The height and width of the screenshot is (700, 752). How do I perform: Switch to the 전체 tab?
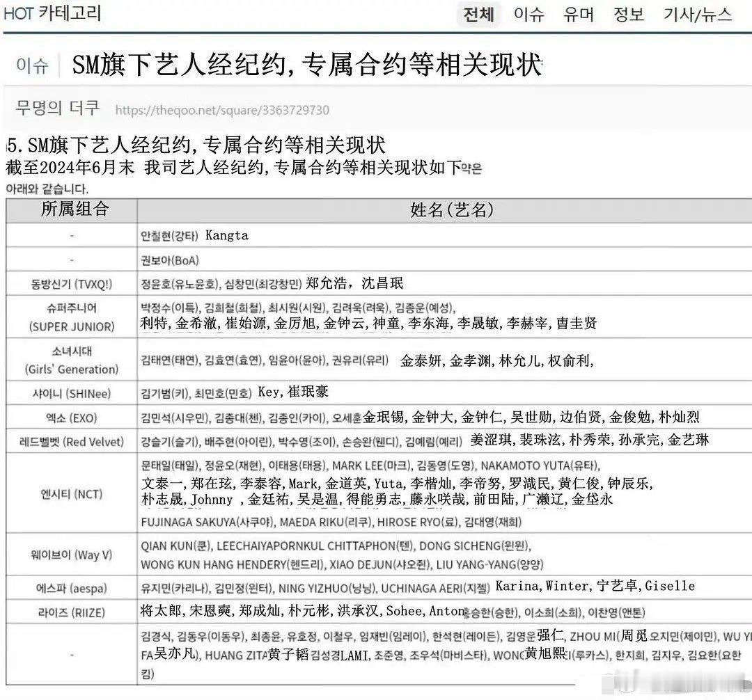coord(479,15)
